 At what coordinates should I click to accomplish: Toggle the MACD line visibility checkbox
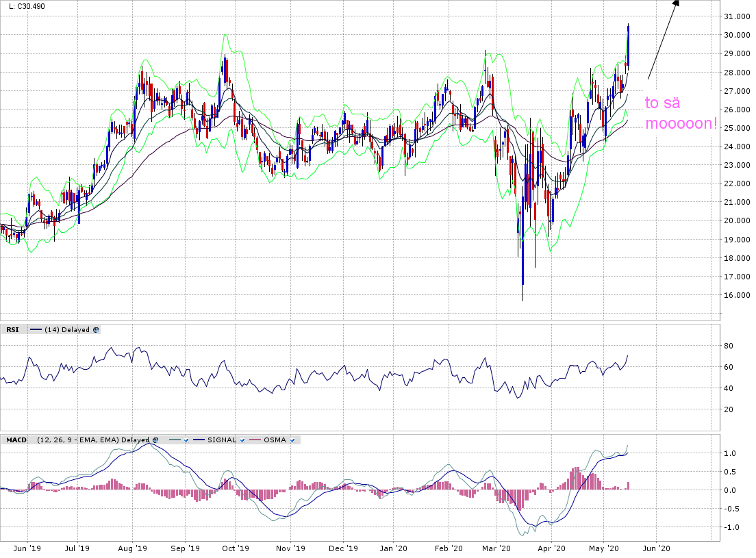[185, 440]
